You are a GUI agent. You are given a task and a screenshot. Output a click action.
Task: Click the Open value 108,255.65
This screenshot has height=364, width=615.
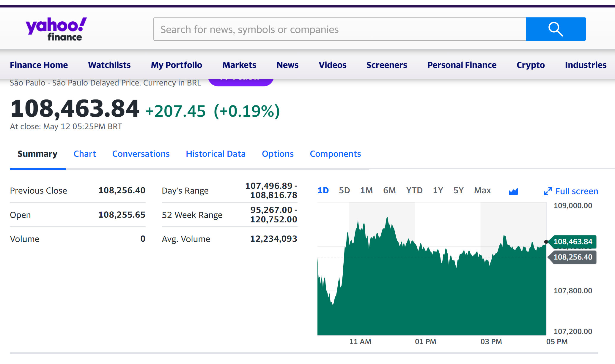[122, 215]
